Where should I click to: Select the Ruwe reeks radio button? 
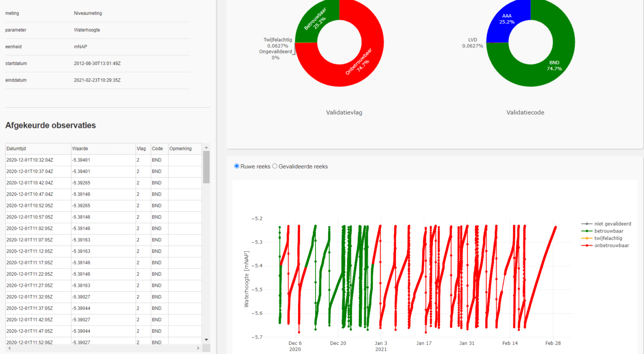[237, 166]
